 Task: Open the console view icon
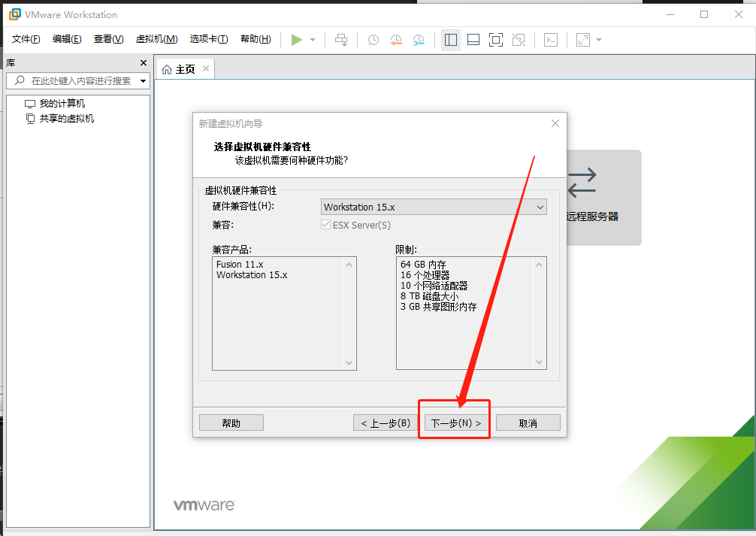551,40
